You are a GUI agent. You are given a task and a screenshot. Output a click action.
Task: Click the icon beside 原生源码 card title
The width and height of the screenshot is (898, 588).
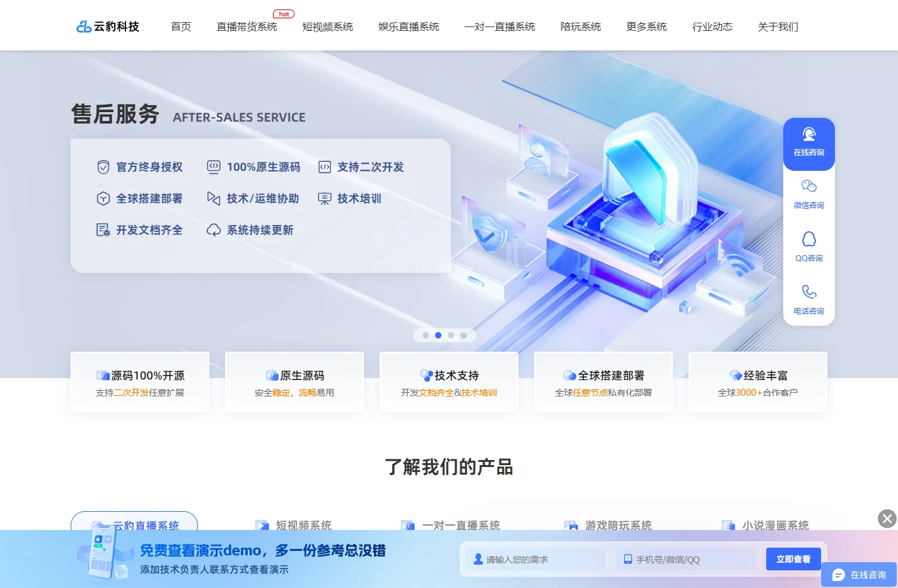[272, 376]
